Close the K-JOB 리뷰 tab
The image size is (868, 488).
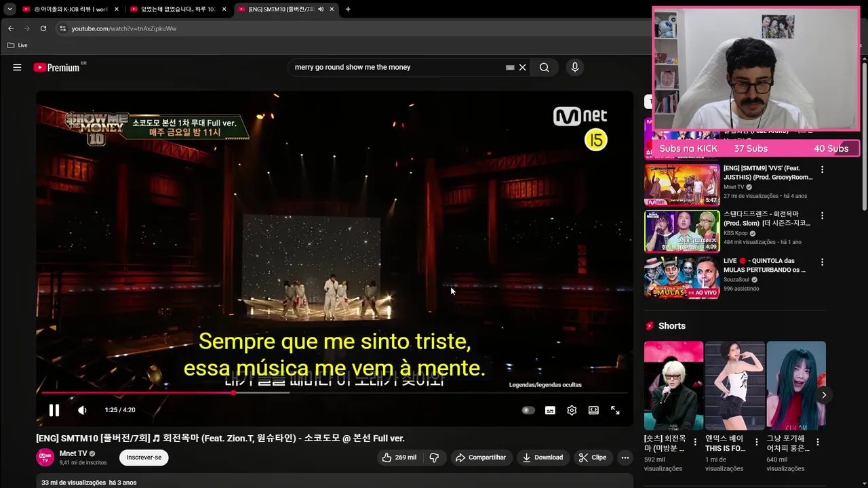pyautogui.click(x=117, y=9)
